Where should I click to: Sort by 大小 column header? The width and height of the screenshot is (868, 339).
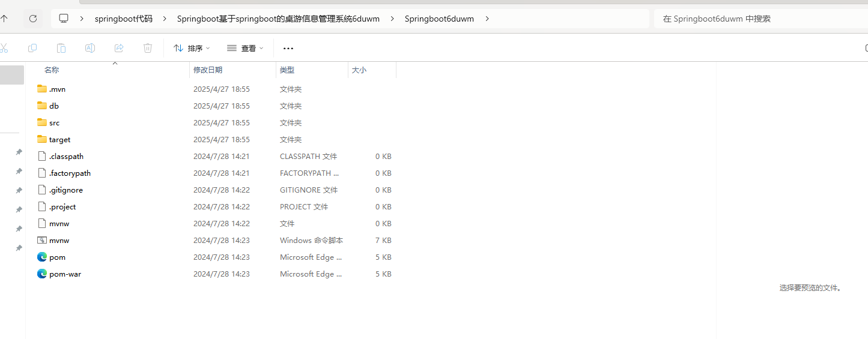(x=359, y=70)
